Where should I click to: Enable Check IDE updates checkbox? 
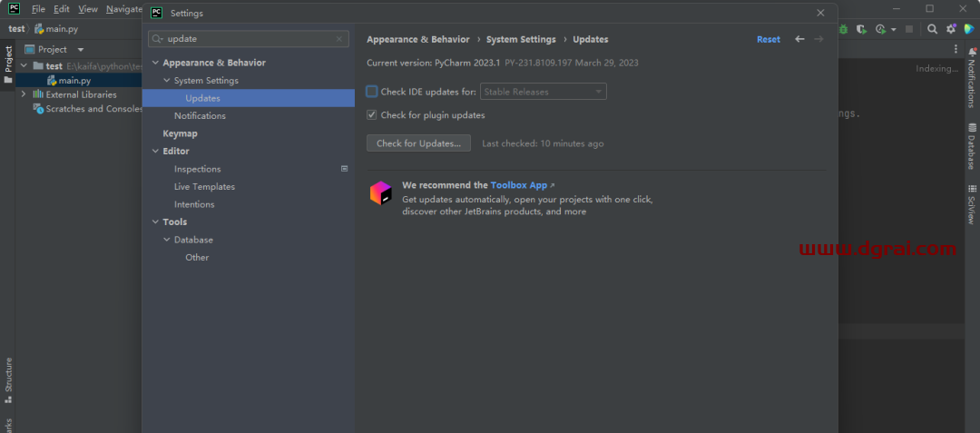pyautogui.click(x=372, y=92)
